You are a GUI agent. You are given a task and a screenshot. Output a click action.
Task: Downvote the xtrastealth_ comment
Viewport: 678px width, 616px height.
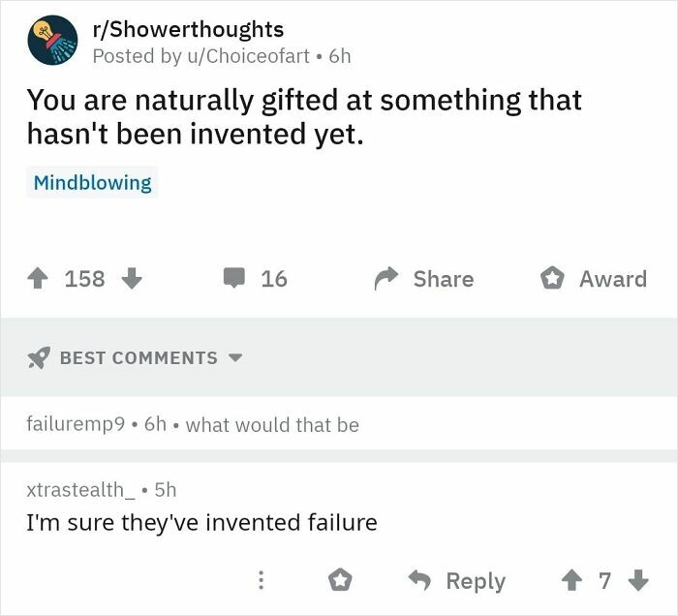pos(637,581)
